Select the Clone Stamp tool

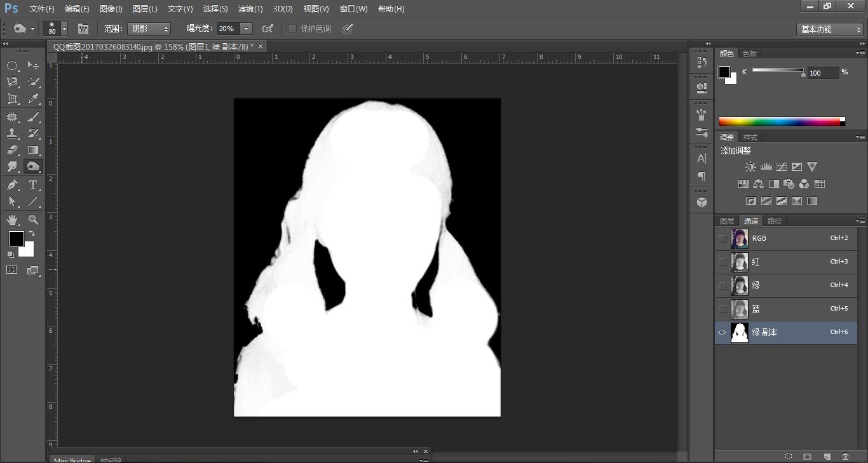pos(12,133)
